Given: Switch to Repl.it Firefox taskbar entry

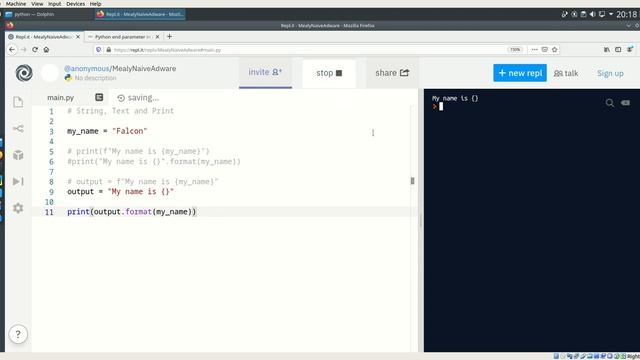Looking at the screenshot, I should (x=140, y=14).
